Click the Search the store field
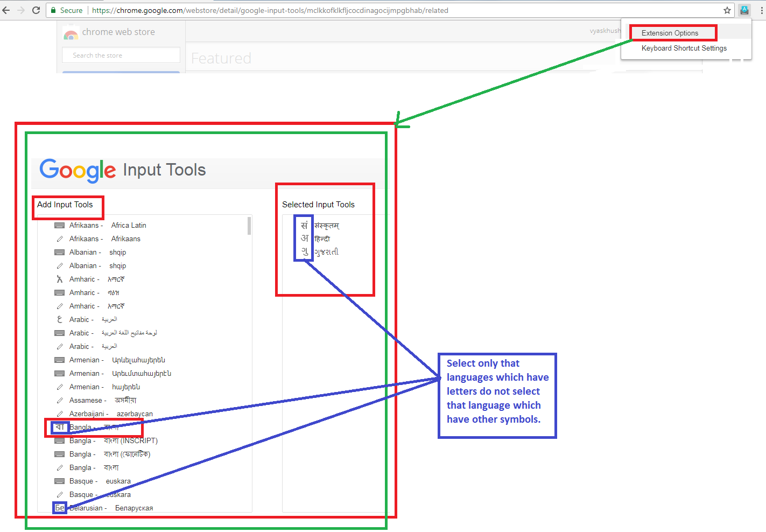The image size is (766, 532). pos(121,55)
